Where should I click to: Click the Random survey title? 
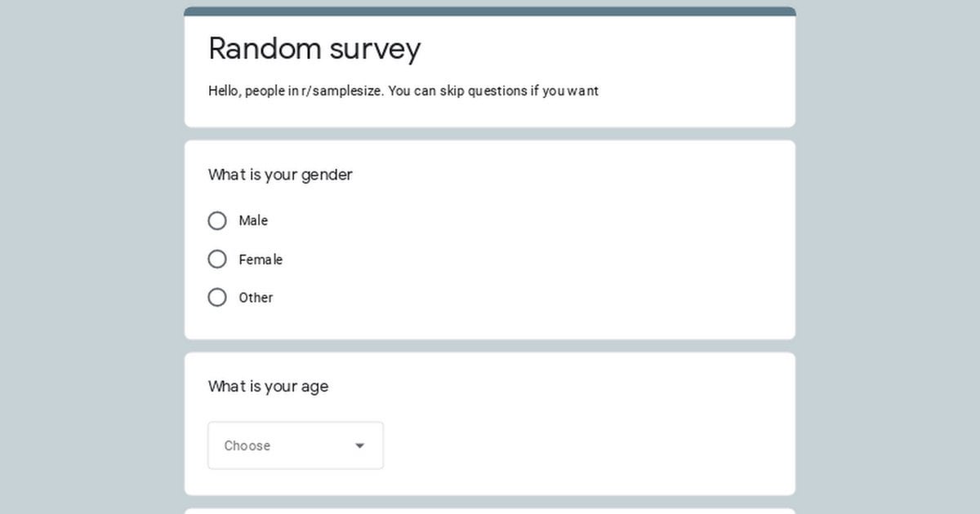pyautogui.click(x=314, y=49)
